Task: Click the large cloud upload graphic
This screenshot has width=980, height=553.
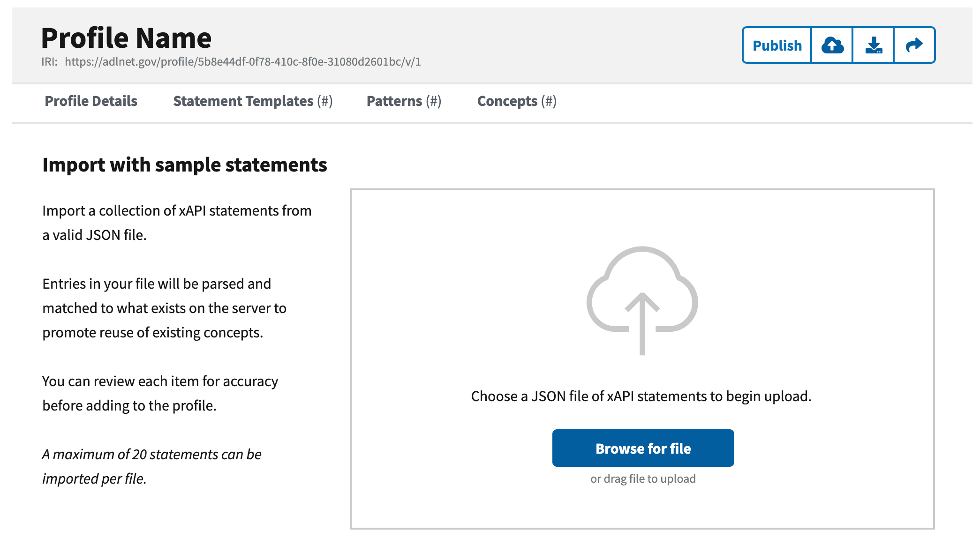Action: click(642, 300)
